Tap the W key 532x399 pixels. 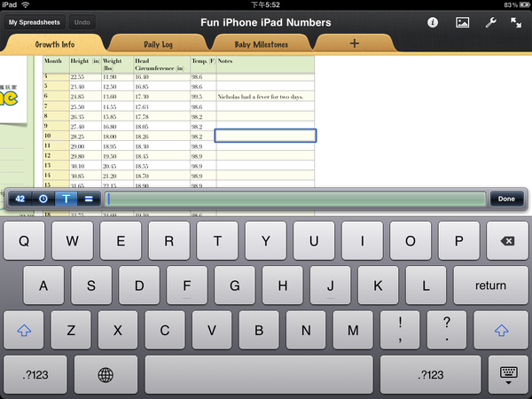[x=73, y=241]
